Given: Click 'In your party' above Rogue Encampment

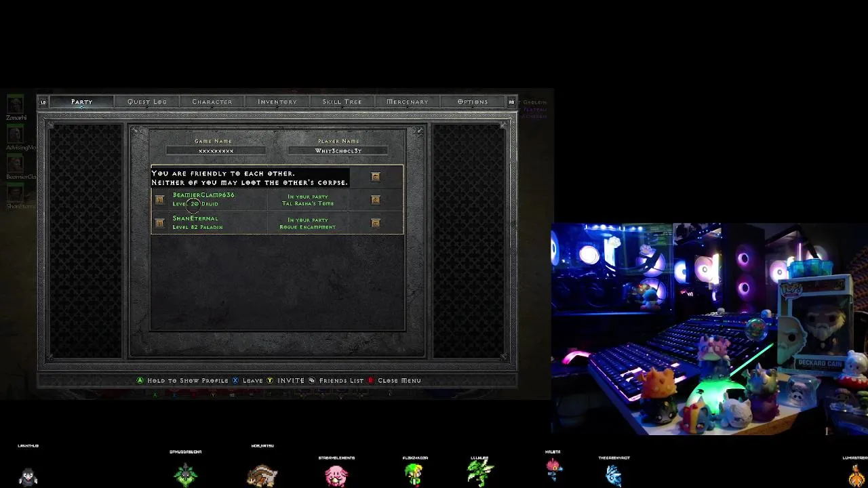Looking at the screenshot, I should [x=308, y=220].
